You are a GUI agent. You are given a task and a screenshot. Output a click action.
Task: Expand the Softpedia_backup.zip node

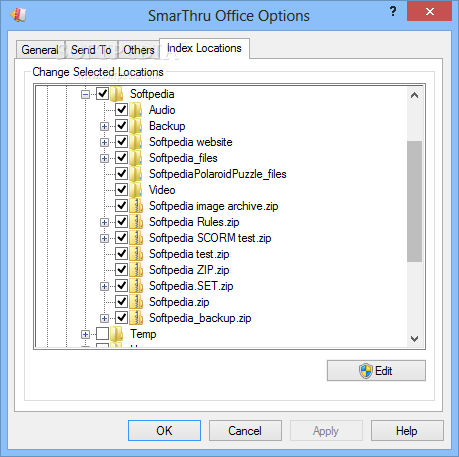pos(104,318)
